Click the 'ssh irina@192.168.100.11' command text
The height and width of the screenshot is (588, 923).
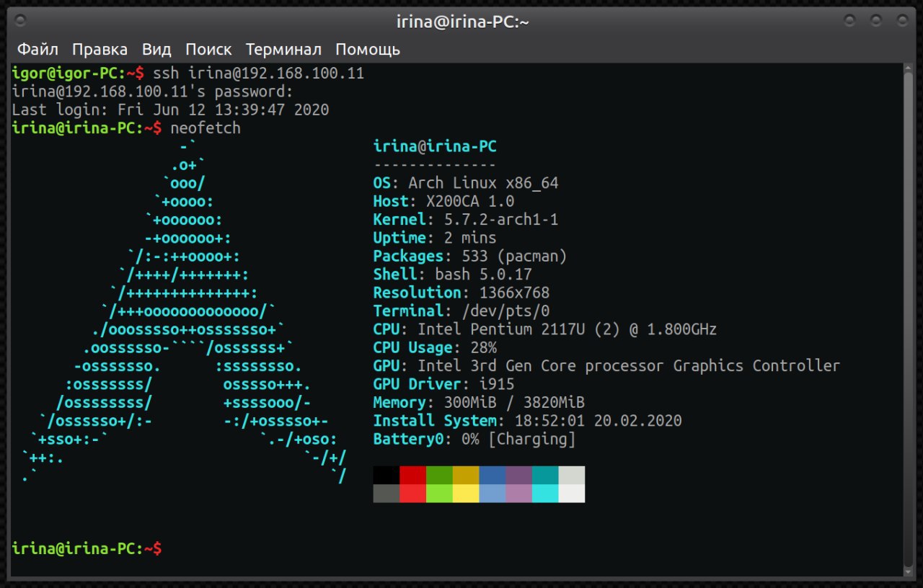pos(258,73)
